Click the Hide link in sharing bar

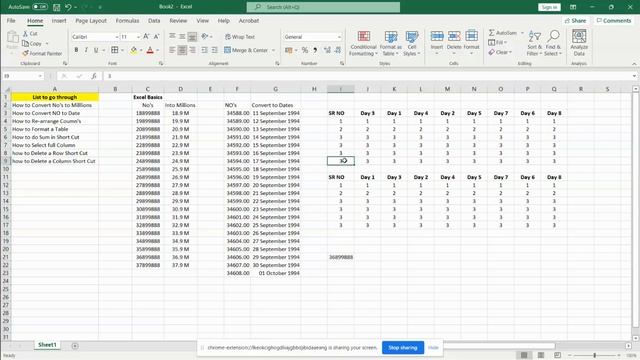[433, 348]
